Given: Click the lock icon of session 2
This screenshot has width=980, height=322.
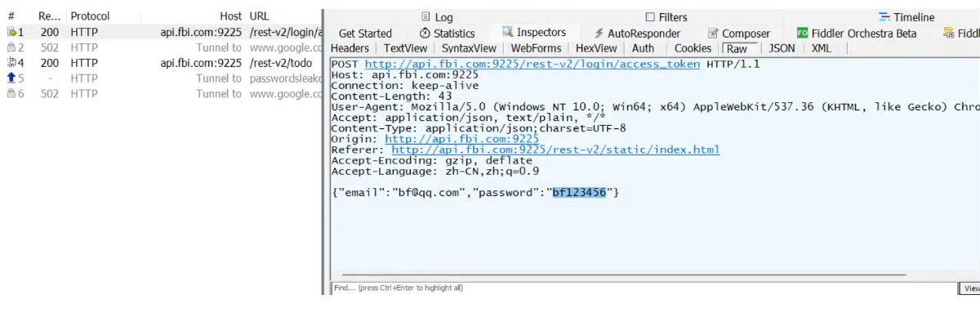Looking at the screenshot, I should click(11, 47).
